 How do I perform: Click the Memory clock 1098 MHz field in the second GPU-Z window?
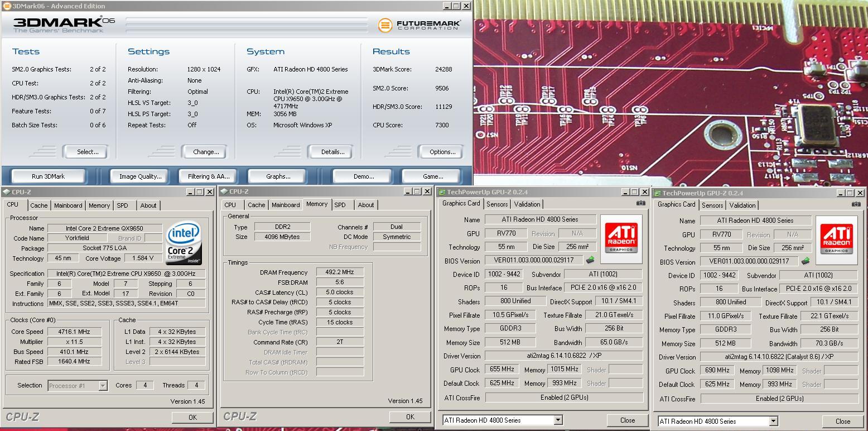[x=779, y=370]
